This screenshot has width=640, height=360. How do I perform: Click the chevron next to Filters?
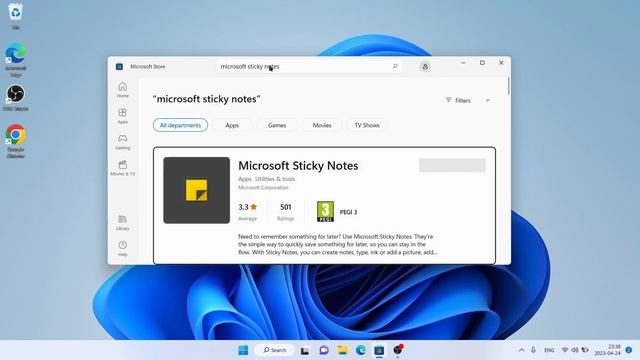click(x=487, y=100)
